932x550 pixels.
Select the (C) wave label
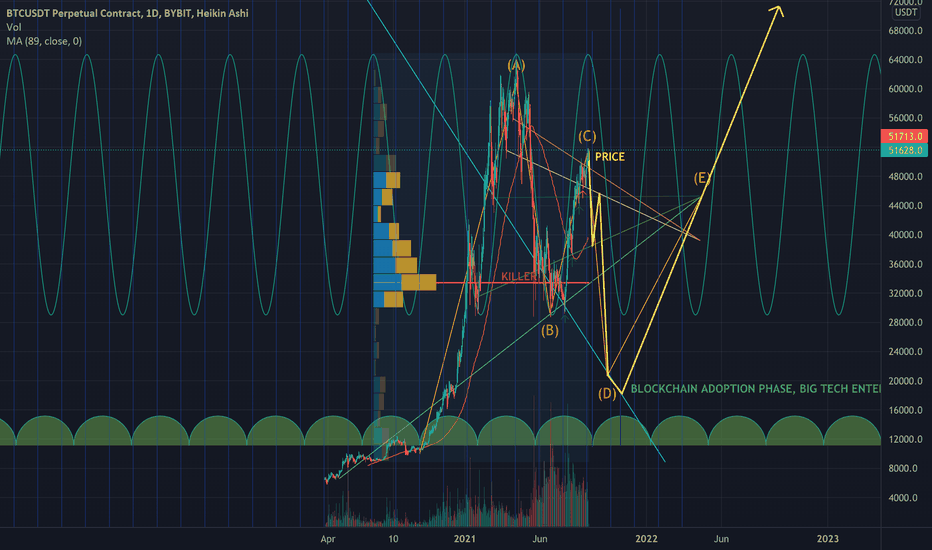pyautogui.click(x=587, y=137)
